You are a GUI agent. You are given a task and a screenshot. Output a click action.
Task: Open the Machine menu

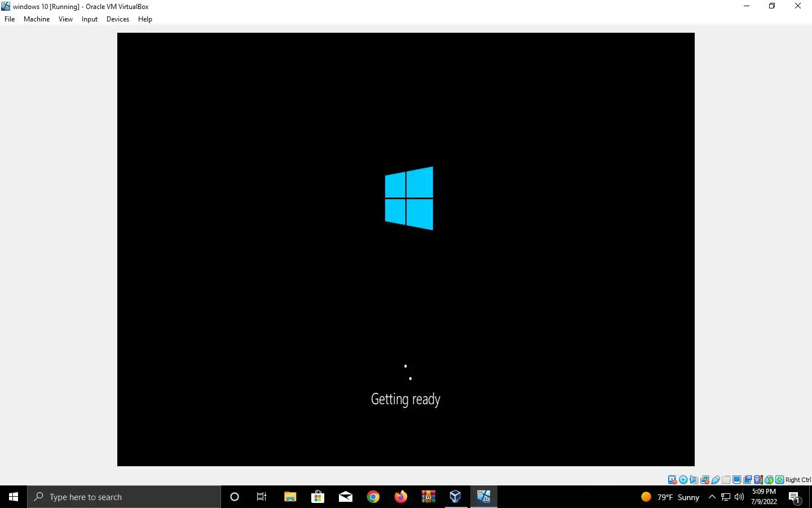[x=37, y=19]
